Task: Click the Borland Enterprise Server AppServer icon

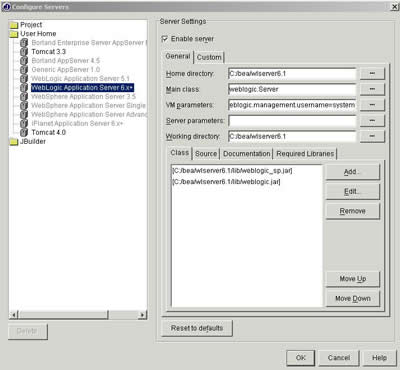Action: pos(24,43)
